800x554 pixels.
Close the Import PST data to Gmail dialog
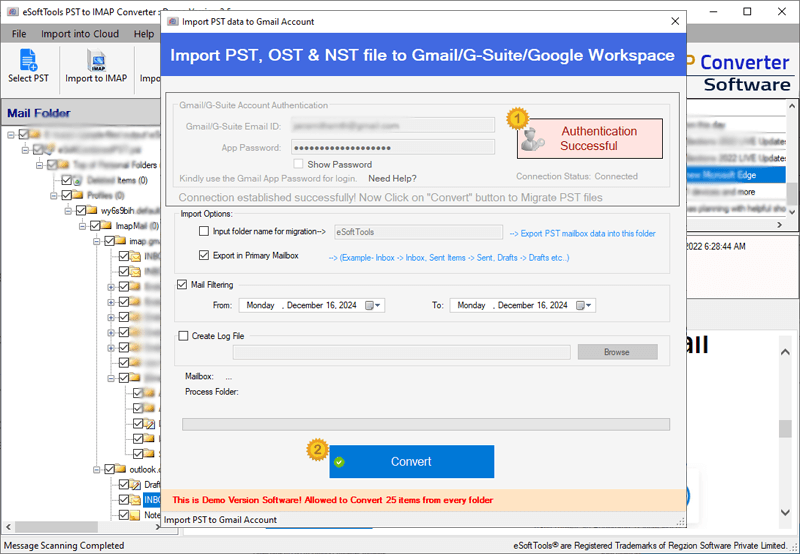(x=675, y=21)
